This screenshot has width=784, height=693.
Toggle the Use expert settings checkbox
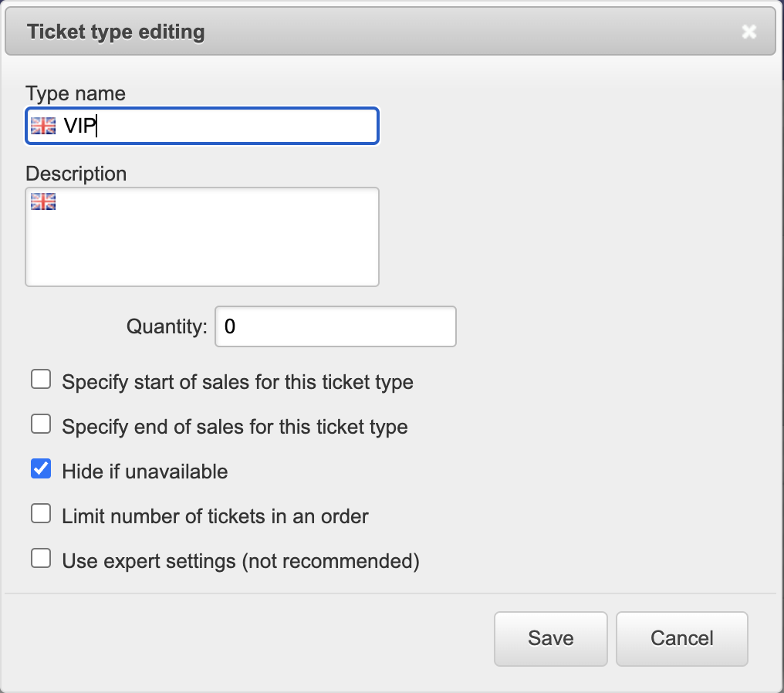(x=41, y=559)
